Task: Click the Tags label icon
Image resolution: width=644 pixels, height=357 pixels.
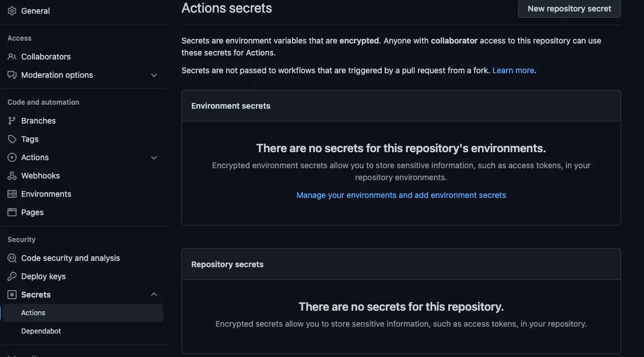Action: 12,139
